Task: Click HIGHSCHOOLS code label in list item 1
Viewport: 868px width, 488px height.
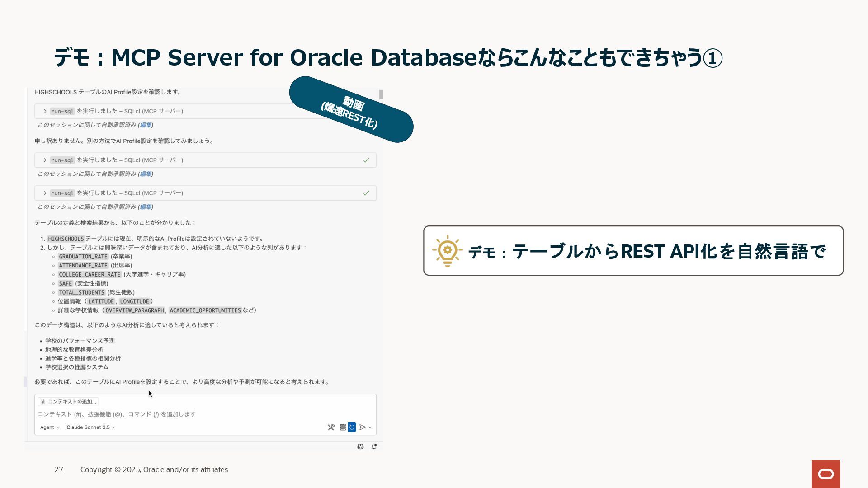Action: coord(66,239)
